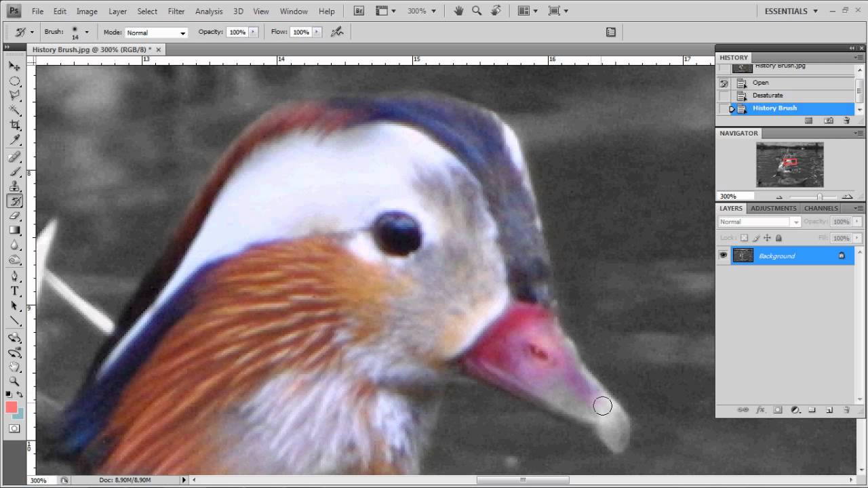Screen dimensions: 868x488
Task: Open layer blend mode dropdown
Action: 759,222
